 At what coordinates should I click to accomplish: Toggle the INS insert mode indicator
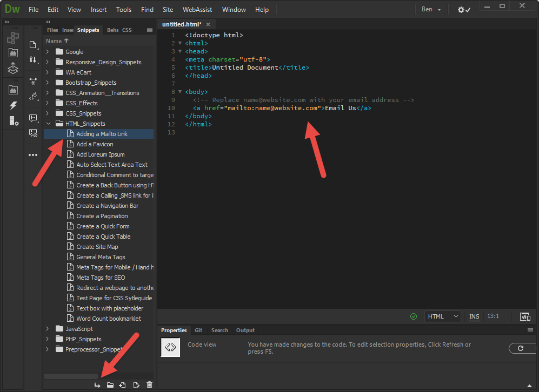pos(474,316)
